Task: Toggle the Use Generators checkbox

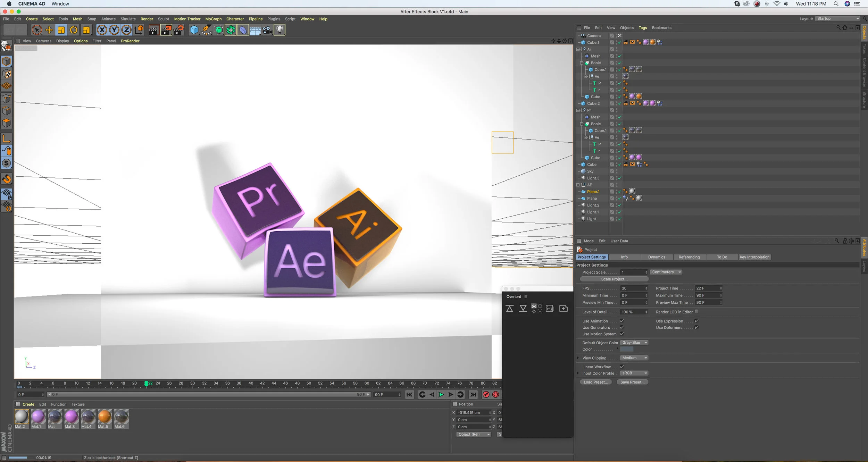Action: (622, 327)
